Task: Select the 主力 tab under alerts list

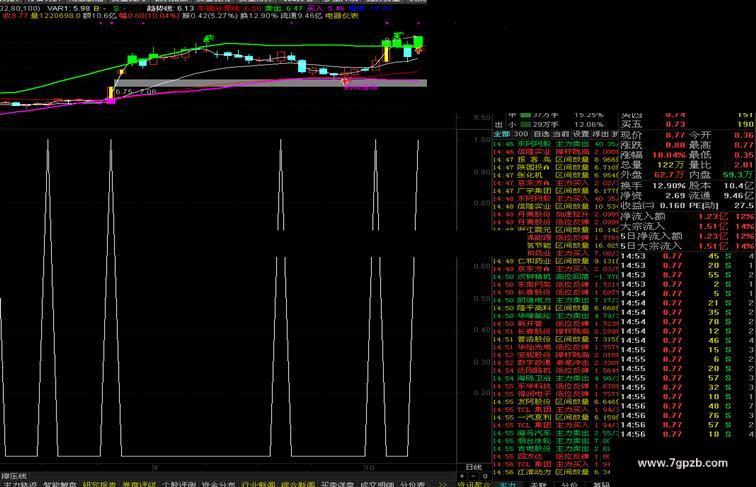Action: click(507, 484)
